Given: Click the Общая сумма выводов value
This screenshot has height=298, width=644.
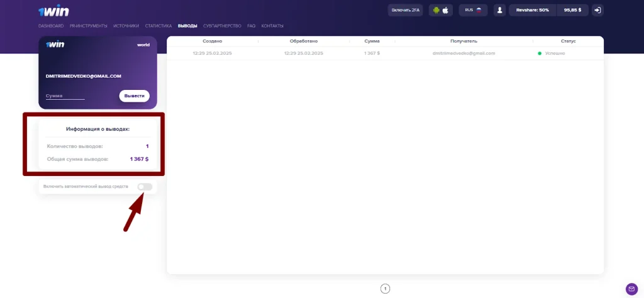Looking at the screenshot, I should [139, 159].
